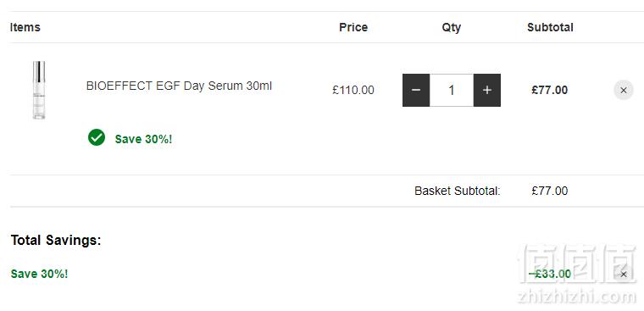Increase quantity with the plus button
Image resolution: width=644 pixels, height=311 pixels.
[x=487, y=90]
